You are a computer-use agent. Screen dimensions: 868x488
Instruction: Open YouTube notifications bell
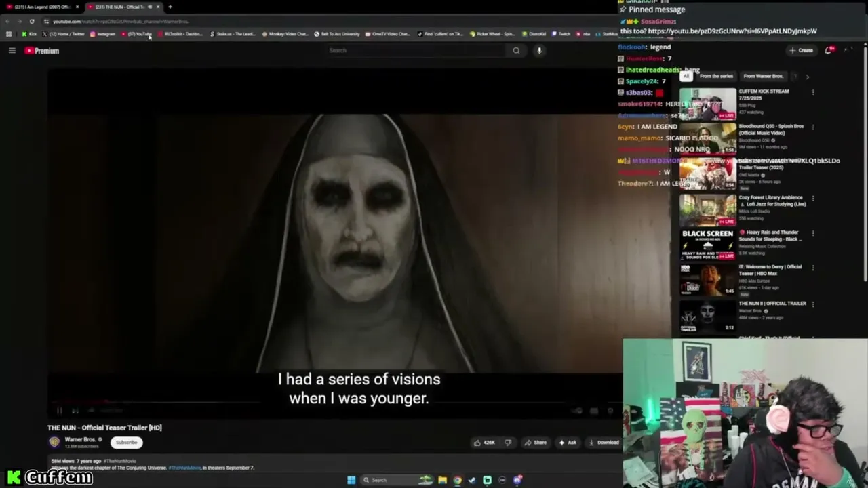point(829,50)
